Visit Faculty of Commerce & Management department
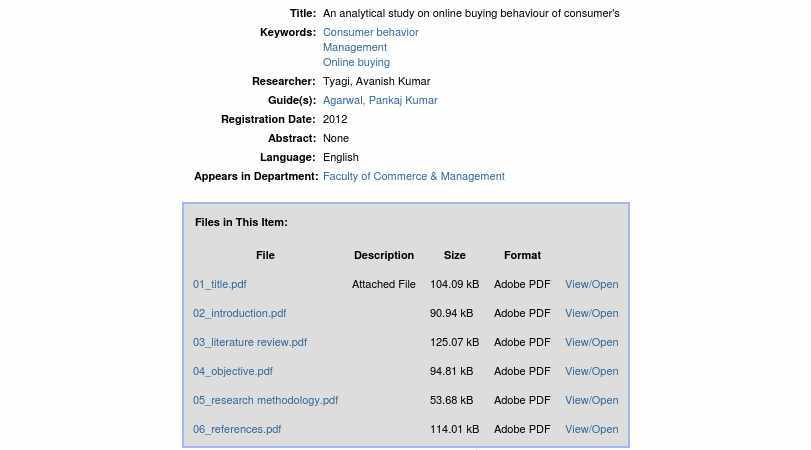The image size is (811, 450). click(x=413, y=176)
